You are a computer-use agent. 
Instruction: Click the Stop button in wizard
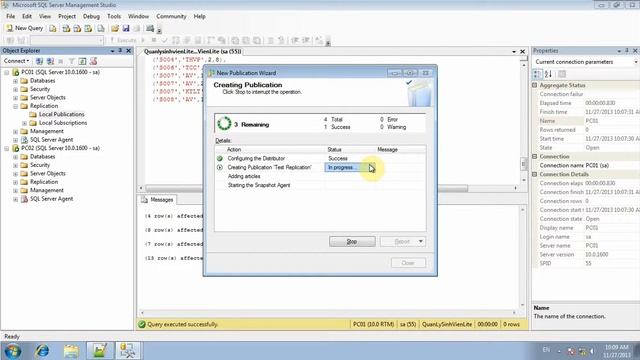[x=352, y=242]
